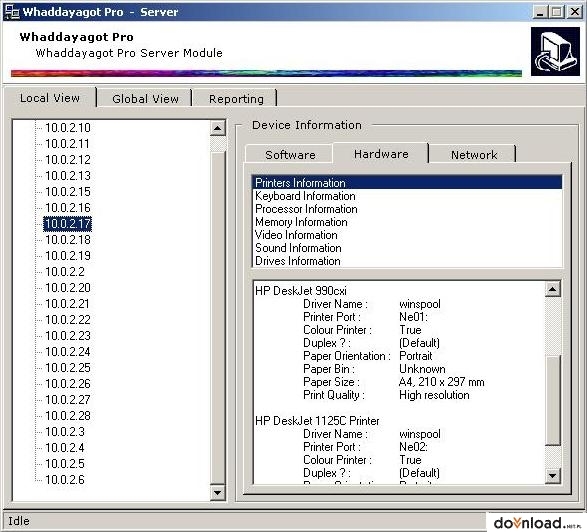Open the Global View tab
The height and width of the screenshot is (532, 587).
pyautogui.click(x=145, y=99)
